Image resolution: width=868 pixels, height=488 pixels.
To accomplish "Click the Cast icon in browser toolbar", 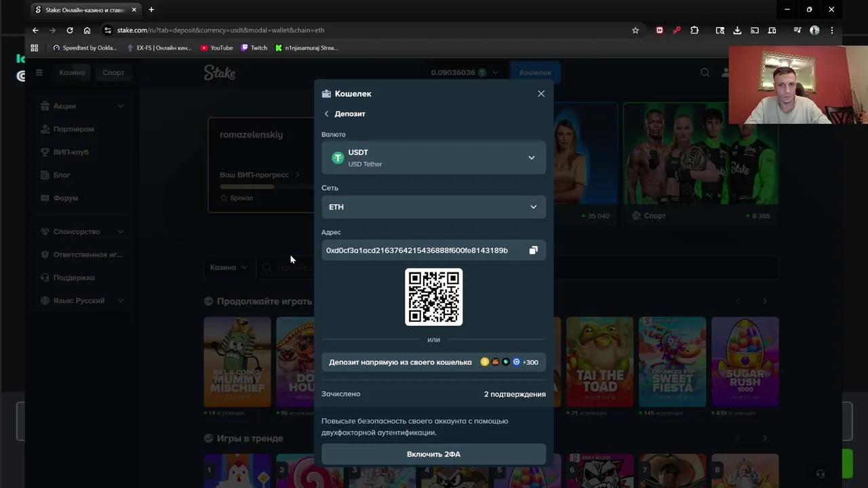I will [x=755, y=30].
